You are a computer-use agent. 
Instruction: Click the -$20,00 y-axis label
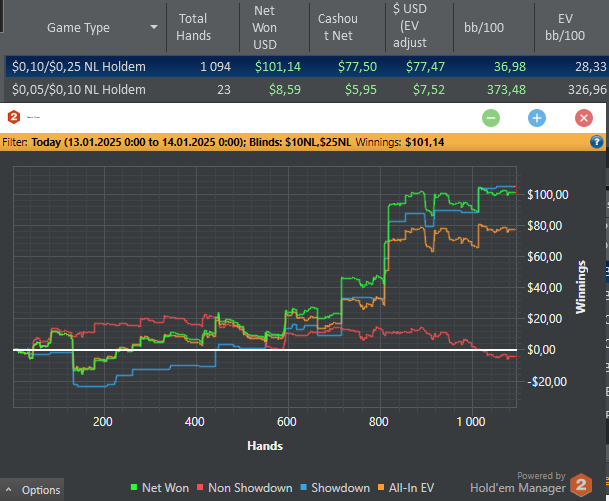click(547, 382)
